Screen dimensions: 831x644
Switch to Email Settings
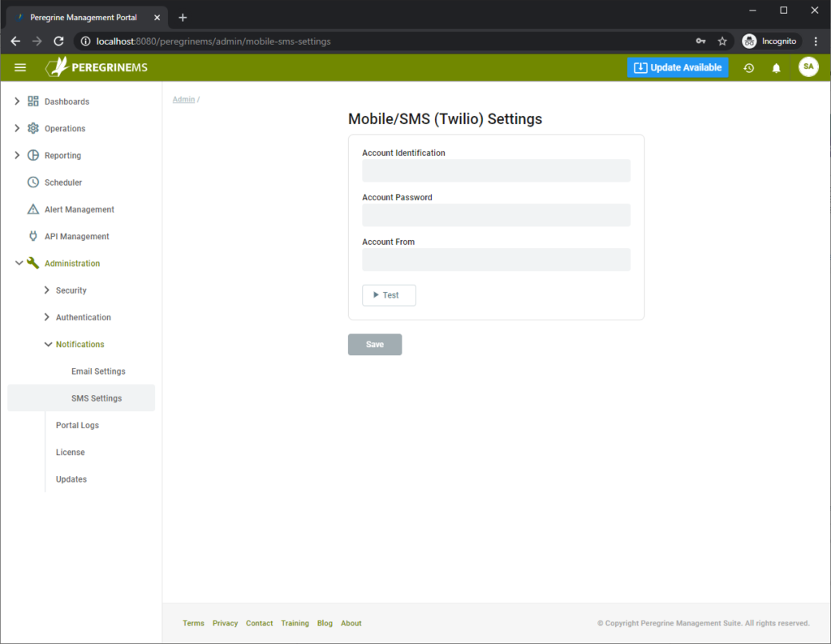click(97, 371)
